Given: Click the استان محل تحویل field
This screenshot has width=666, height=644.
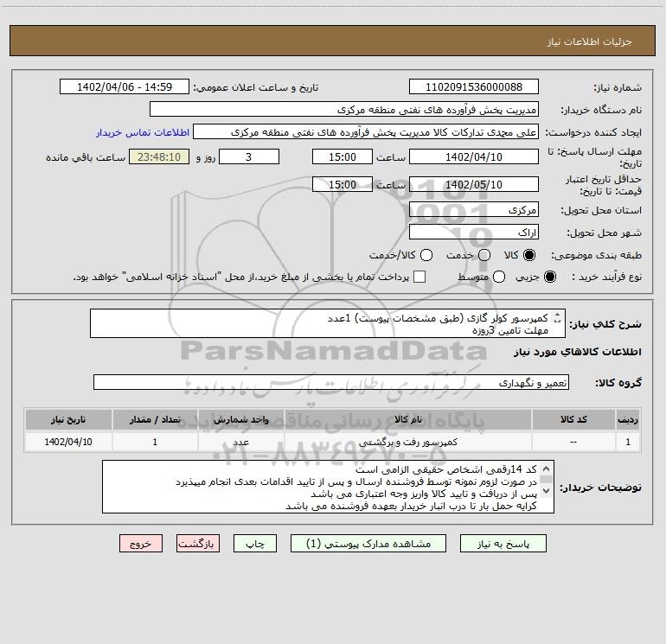Looking at the screenshot, I should 474,209.
